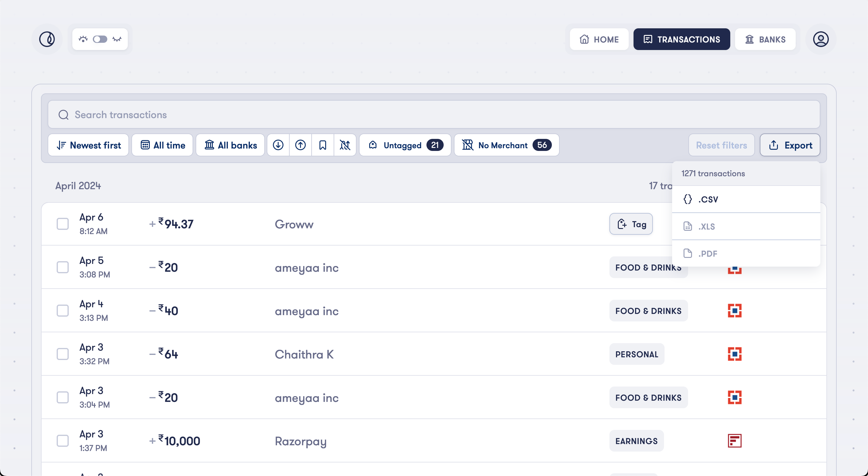This screenshot has height=476, width=868.
Task: Click the April 2024 month header
Action: click(x=78, y=186)
